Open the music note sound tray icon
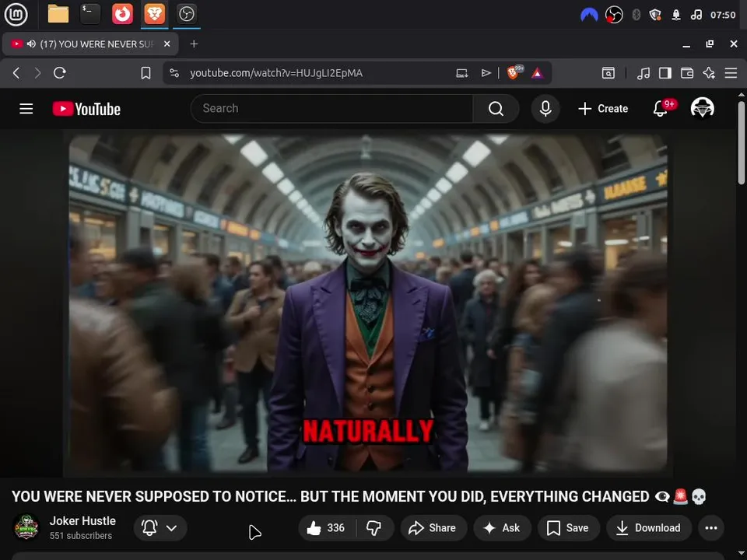The height and width of the screenshot is (560, 747). [x=696, y=15]
